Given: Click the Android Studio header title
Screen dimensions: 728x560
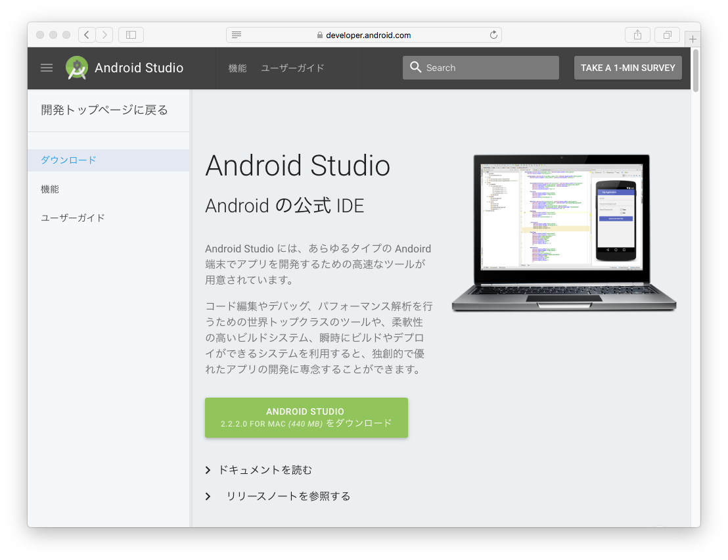Looking at the screenshot, I should point(139,68).
